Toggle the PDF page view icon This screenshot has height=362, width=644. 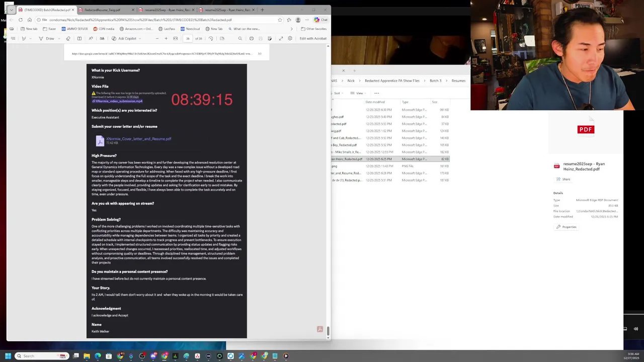tap(222, 38)
